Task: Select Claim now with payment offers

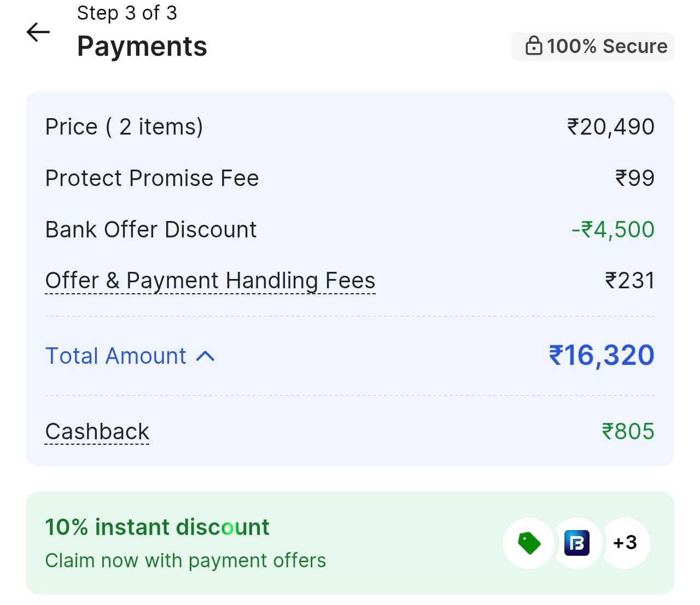Action: (185, 561)
